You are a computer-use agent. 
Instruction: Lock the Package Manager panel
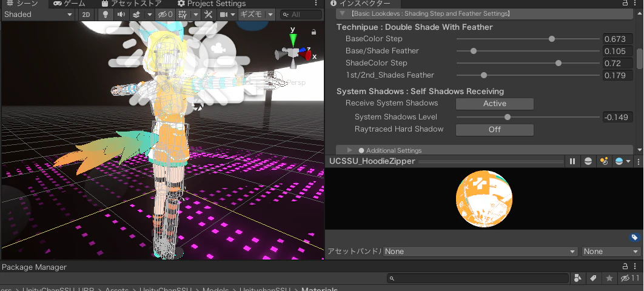[625, 266]
